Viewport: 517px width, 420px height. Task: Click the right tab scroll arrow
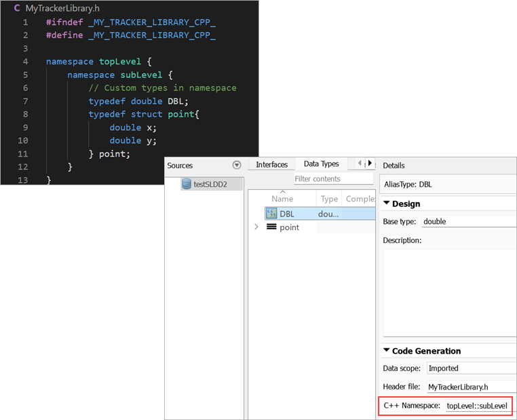pyautogui.click(x=370, y=163)
